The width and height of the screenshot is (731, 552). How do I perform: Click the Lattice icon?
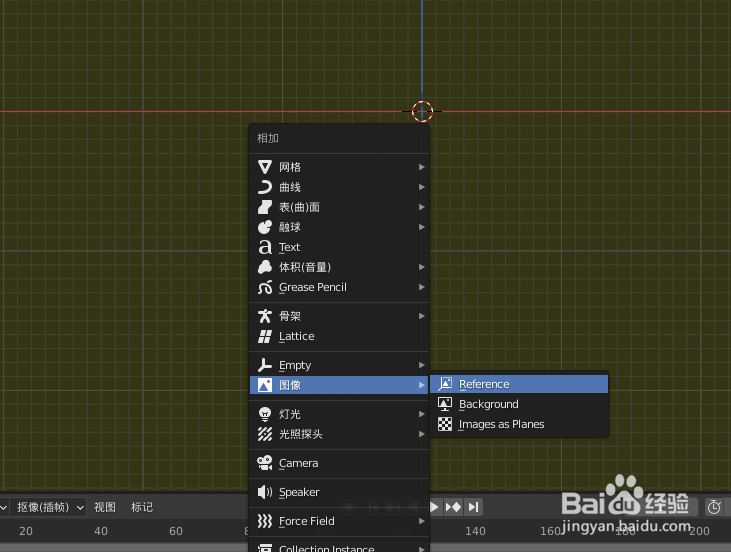click(x=265, y=336)
